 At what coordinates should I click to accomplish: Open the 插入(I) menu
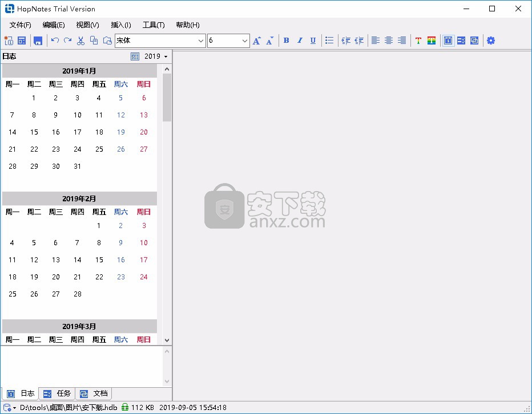tap(121, 25)
